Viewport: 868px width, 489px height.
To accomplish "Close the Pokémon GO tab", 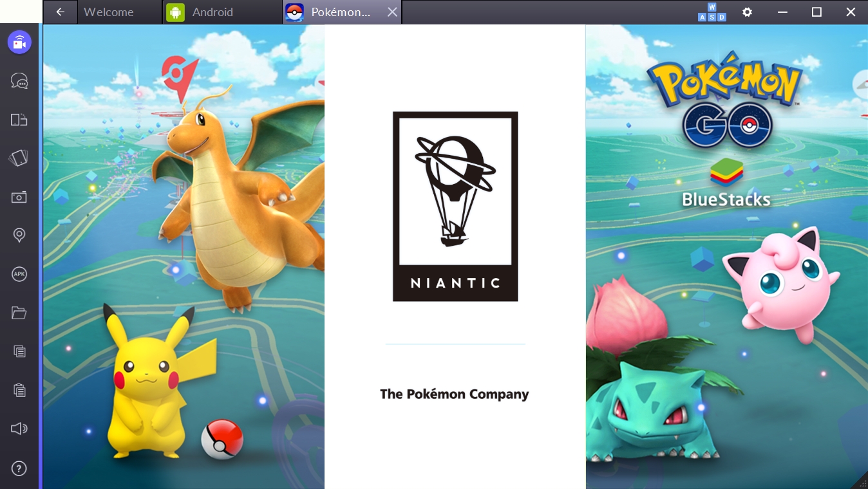I will point(392,12).
